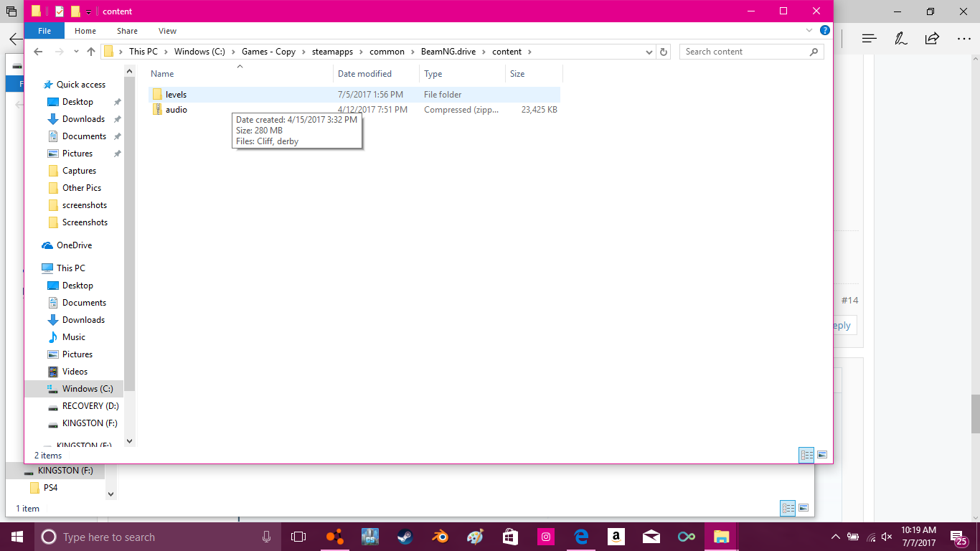Go back with the Back arrow
Screen dimensions: 980x551
(x=38, y=52)
